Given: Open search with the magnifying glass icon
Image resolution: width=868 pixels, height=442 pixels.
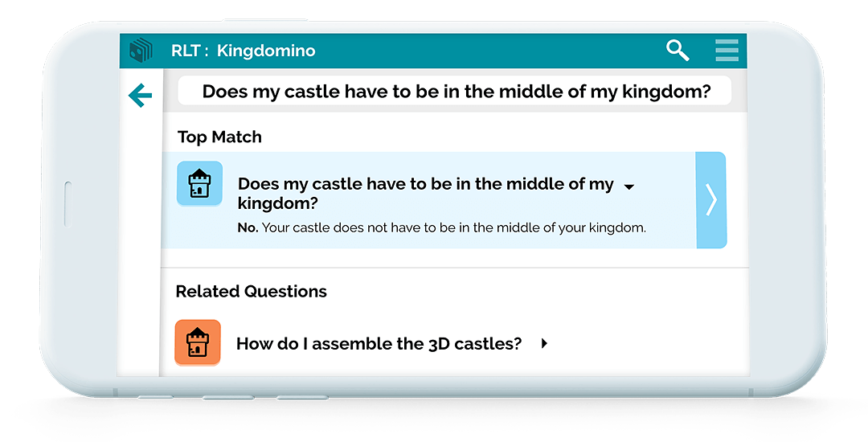Looking at the screenshot, I should point(678,51).
